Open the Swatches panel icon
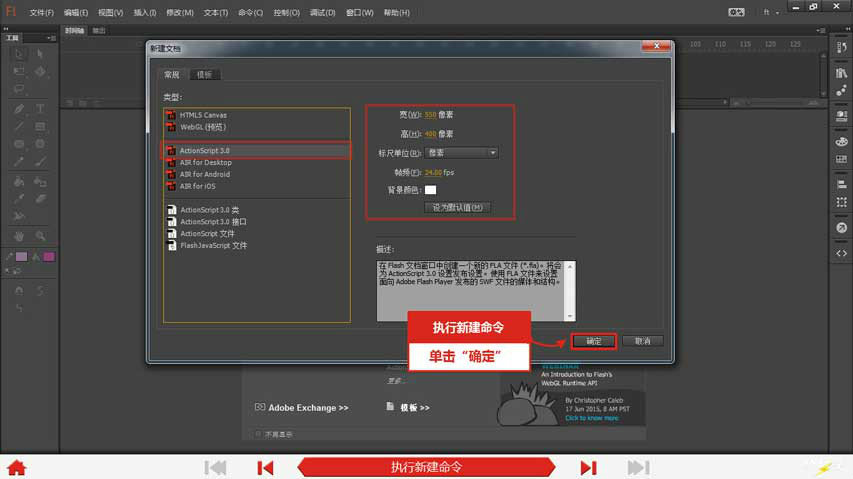The height and width of the screenshot is (479, 853). pyautogui.click(x=841, y=159)
